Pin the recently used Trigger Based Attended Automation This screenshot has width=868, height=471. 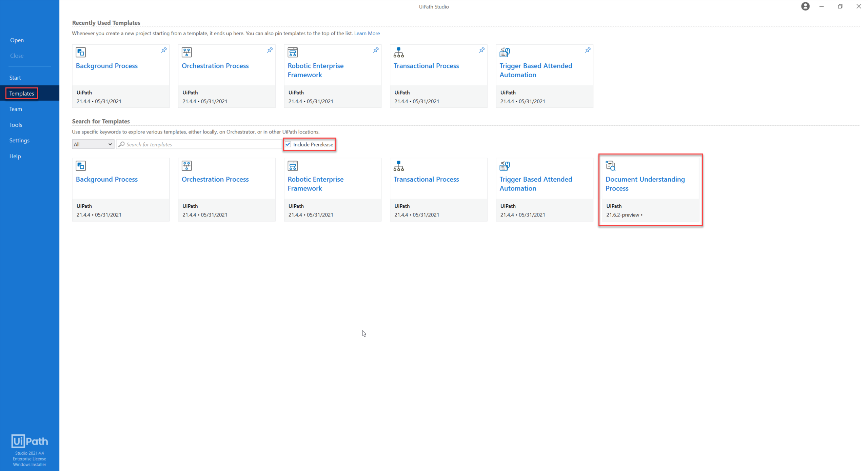tap(588, 50)
